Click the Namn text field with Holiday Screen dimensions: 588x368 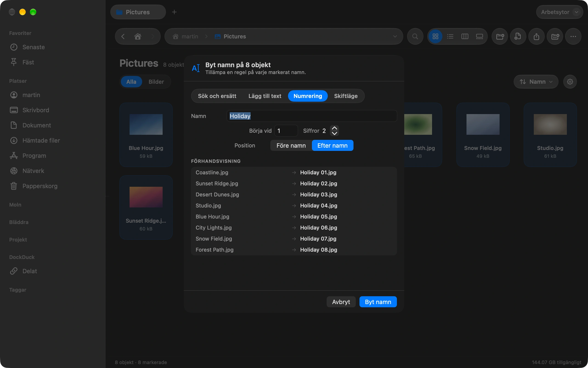[312, 116]
